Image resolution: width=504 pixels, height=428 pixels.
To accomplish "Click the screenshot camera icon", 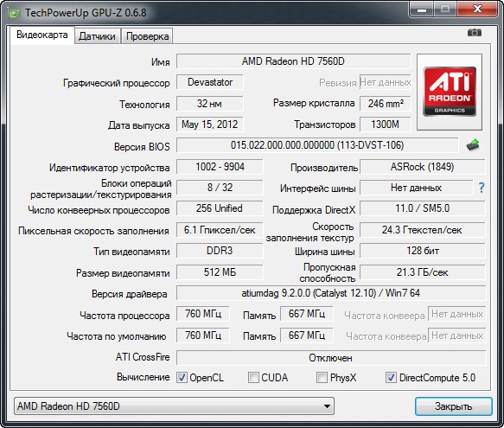I will [x=474, y=33].
